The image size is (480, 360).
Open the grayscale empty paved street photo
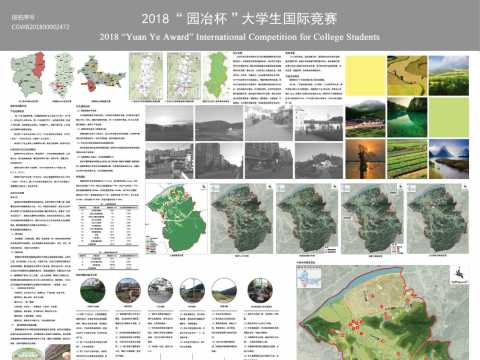[x=269, y=123]
